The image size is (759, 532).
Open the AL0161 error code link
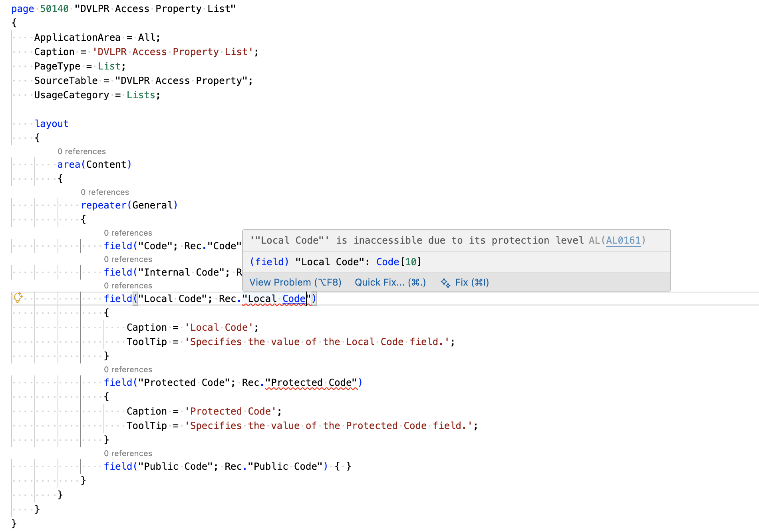point(623,240)
